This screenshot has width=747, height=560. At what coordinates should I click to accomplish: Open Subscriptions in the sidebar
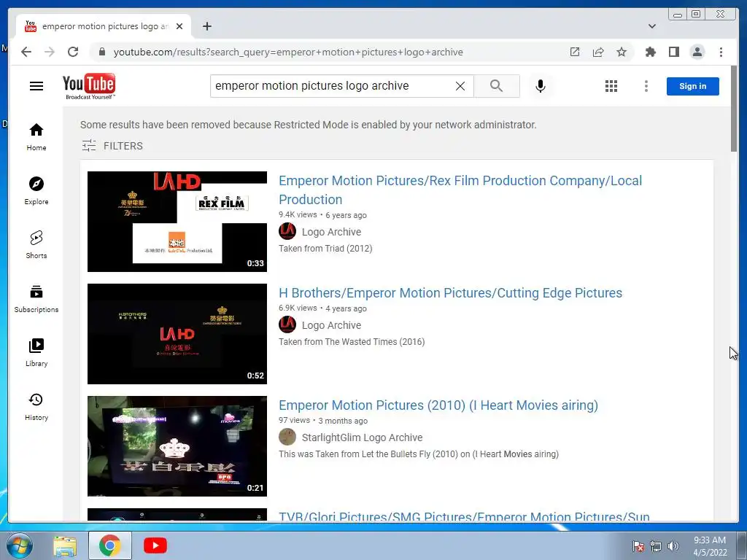tap(36, 299)
